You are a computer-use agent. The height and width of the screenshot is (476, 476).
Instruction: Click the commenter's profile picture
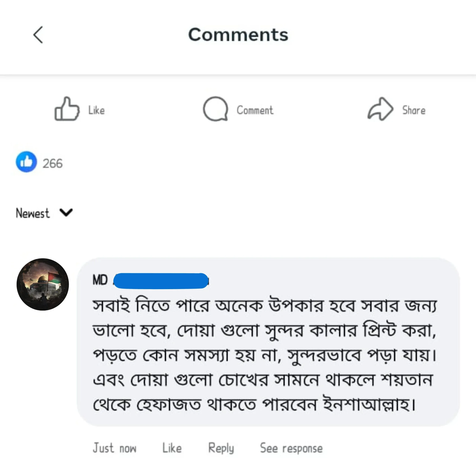click(x=43, y=284)
